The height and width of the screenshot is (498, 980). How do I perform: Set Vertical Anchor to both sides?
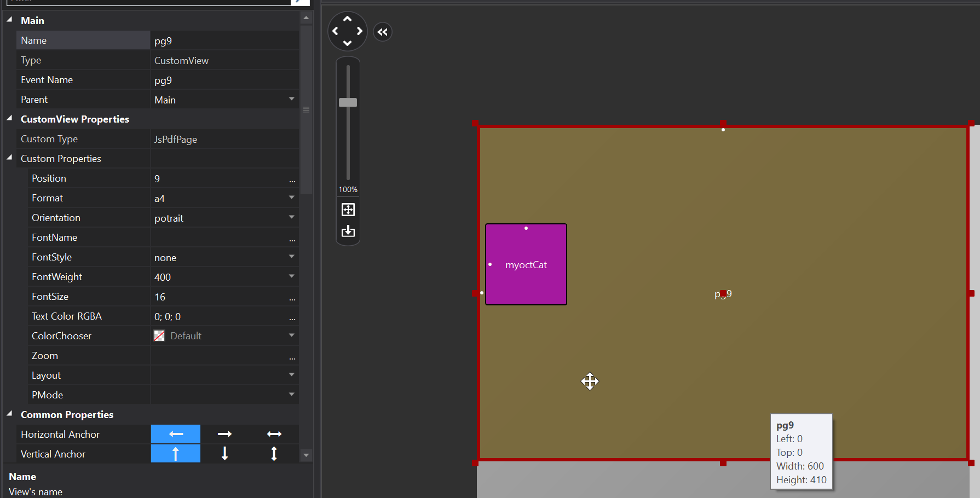[x=274, y=454]
